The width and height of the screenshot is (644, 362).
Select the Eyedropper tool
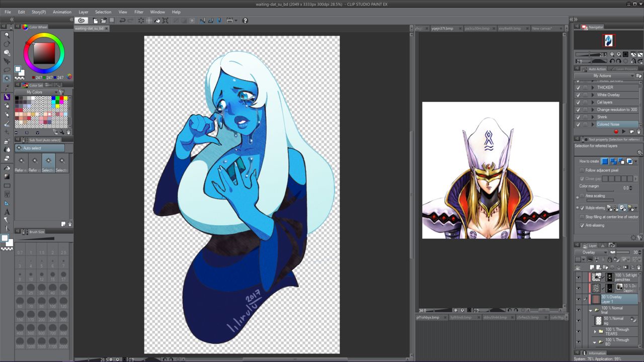(x=7, y=87)
